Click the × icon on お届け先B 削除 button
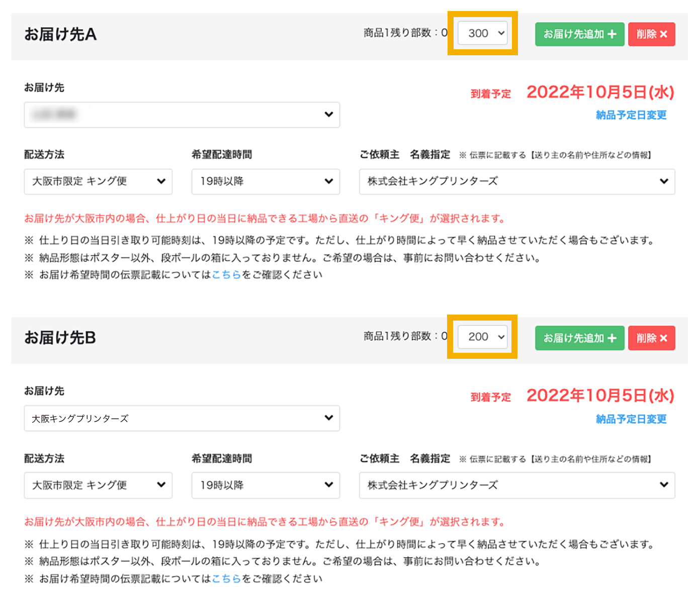The height and width of the screenshot is (593, 700). point(664,338)
